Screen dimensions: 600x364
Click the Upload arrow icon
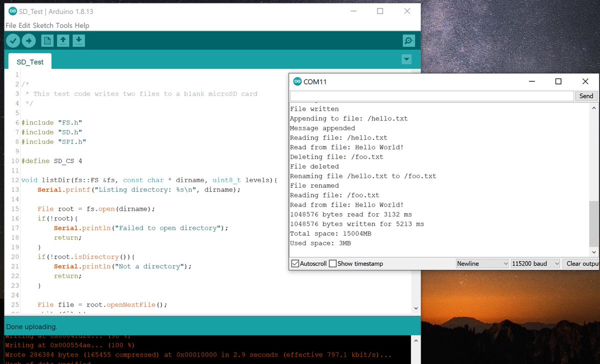pyautogui.click(x=28, y=40)
